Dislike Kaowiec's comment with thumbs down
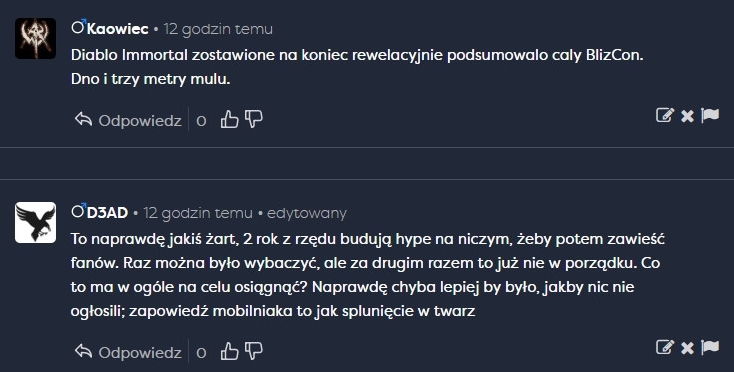This screenshot has height=372, width=734. click(254, 120)
